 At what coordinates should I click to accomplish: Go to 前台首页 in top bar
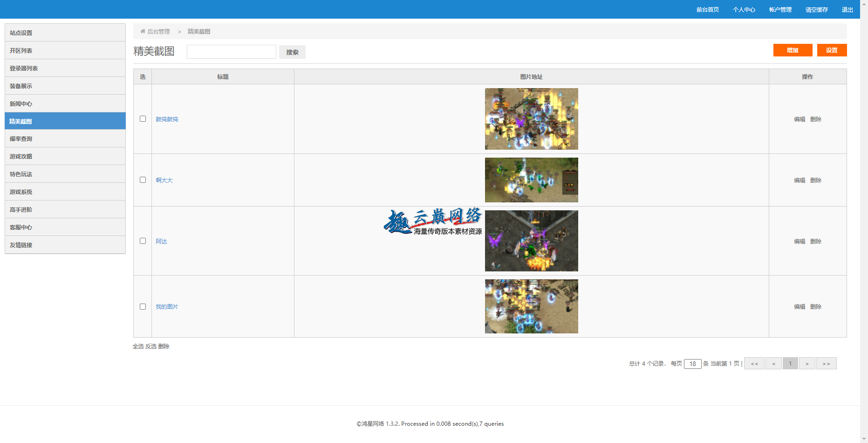coord(707,9)
